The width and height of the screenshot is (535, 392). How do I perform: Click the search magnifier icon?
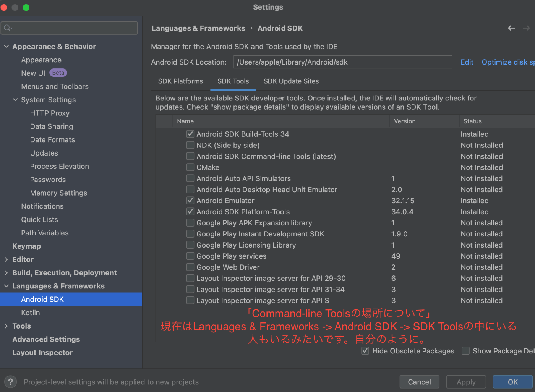(x=8, y=28)
